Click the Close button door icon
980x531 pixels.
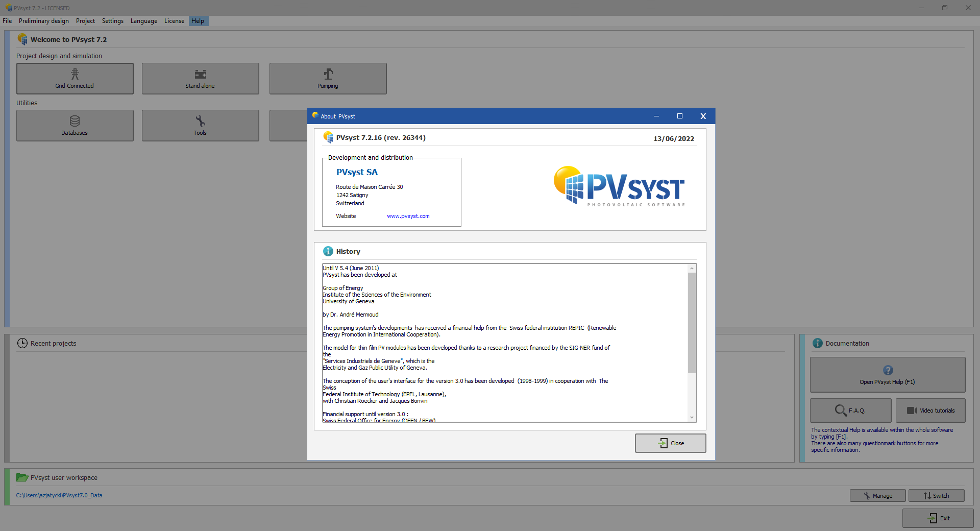(663, 443)
